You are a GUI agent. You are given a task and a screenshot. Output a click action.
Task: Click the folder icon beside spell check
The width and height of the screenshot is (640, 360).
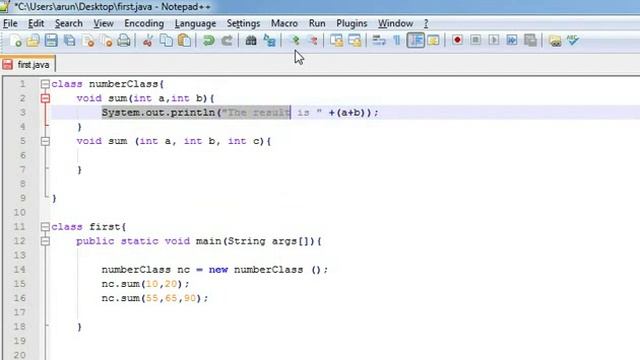[555, 40]
